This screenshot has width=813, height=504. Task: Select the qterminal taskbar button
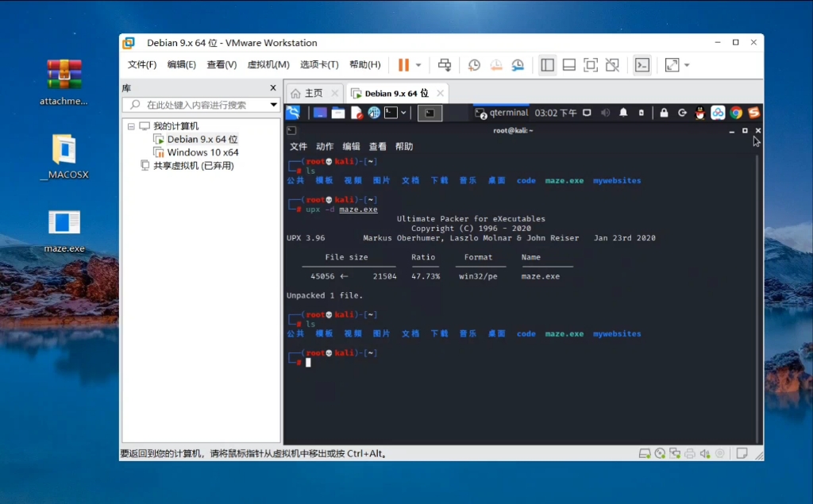pyautogui.click(x=502, y=113)
